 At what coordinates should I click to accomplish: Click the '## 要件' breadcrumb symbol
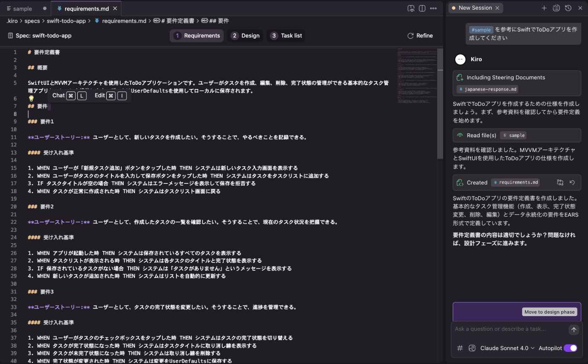(x=215, y=21)
